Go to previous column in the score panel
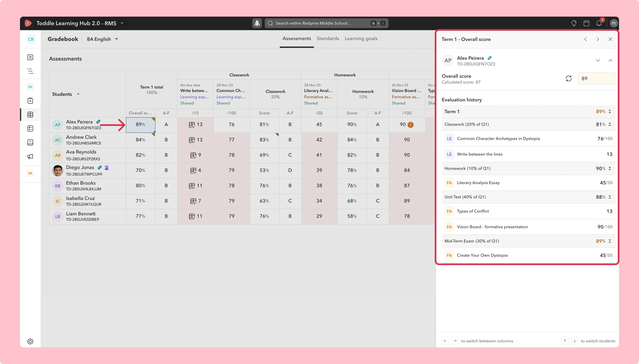 coord(585,39)
